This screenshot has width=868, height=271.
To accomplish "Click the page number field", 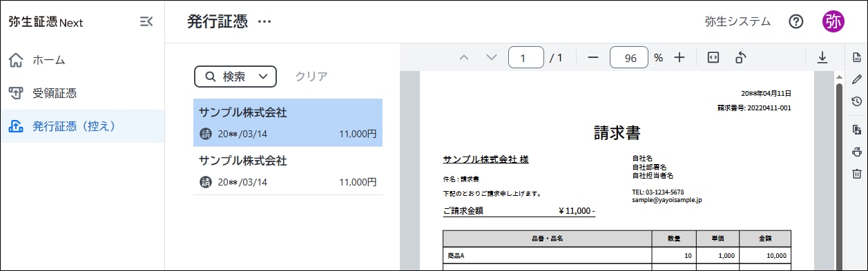I will [526, 58].
